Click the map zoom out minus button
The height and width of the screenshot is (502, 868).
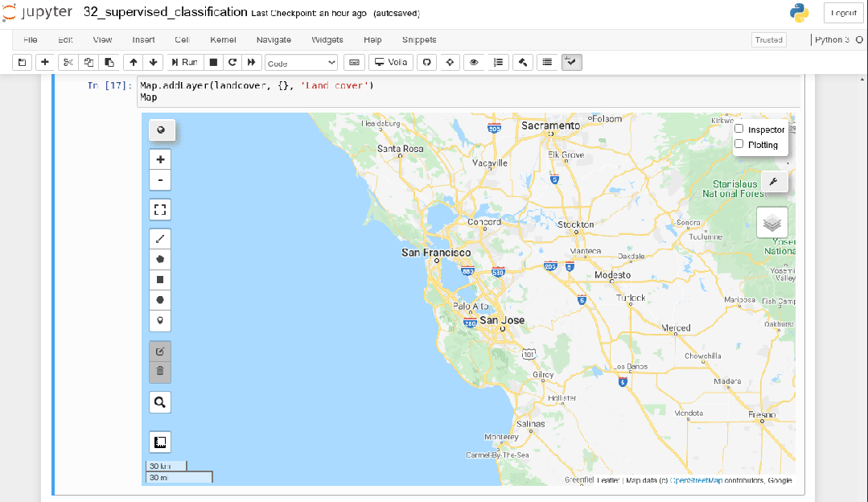(160, 179)
